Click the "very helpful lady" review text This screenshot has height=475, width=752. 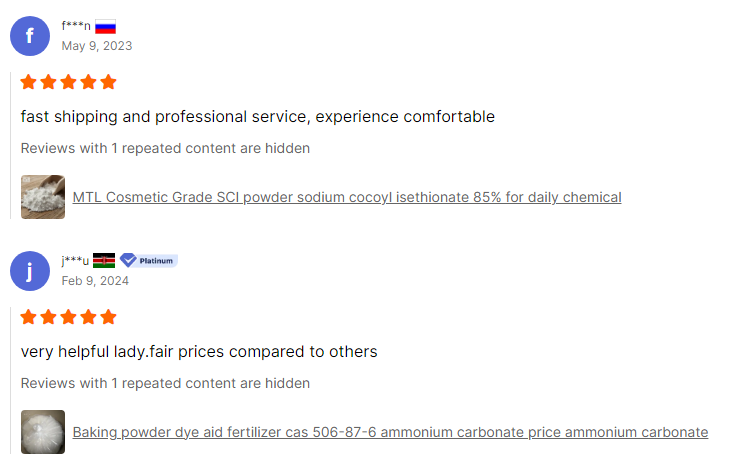tap(199, 352)
